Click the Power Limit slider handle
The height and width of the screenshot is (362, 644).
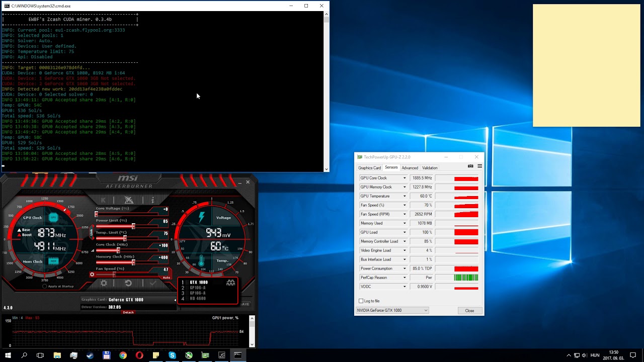(133, 226)
